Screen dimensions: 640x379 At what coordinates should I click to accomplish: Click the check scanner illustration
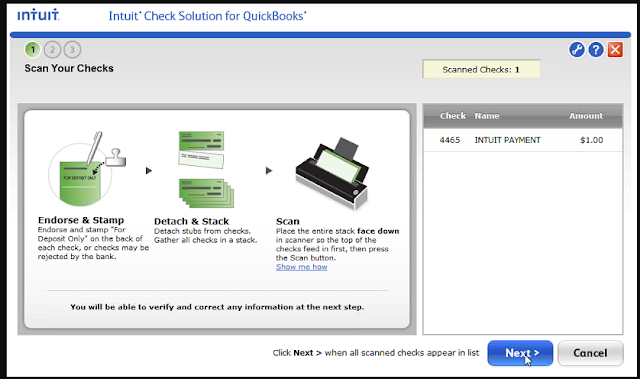[x=333, y=173]
